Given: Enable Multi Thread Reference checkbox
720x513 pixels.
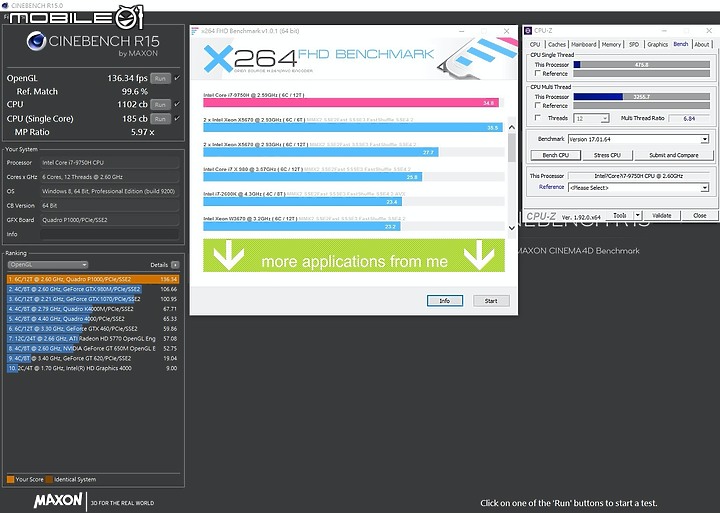Looking at the screenshot, I should click(x=538, y=106).
